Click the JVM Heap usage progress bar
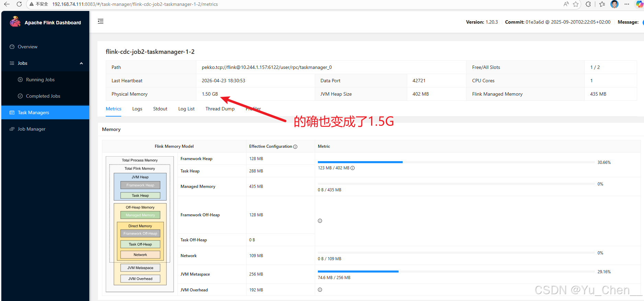644x301 pixels. pyautogui.click(x=456, y=162)
